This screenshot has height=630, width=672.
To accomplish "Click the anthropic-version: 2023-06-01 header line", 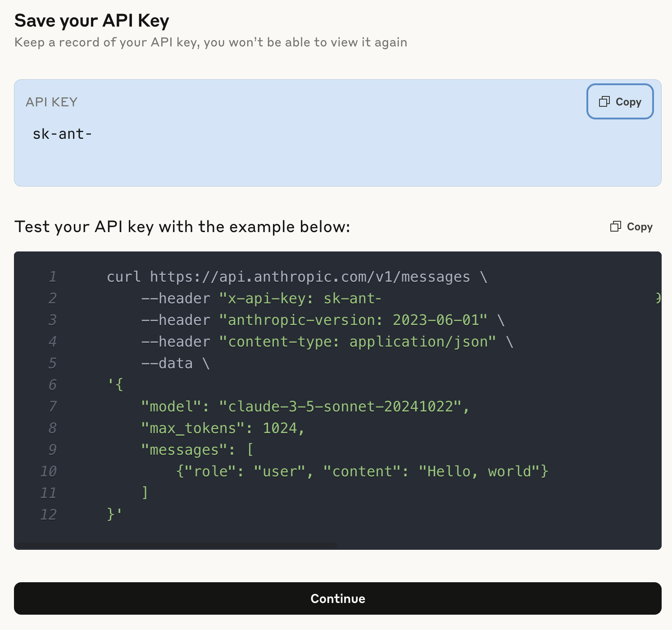I will click(x=322, y=320).
